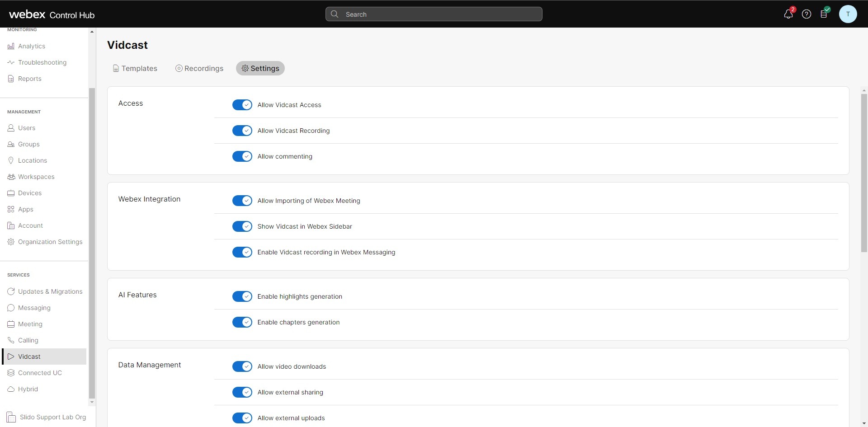Click the Account building icon
Viewport: 868px width, 427px height.
click(x=11, y=225)
